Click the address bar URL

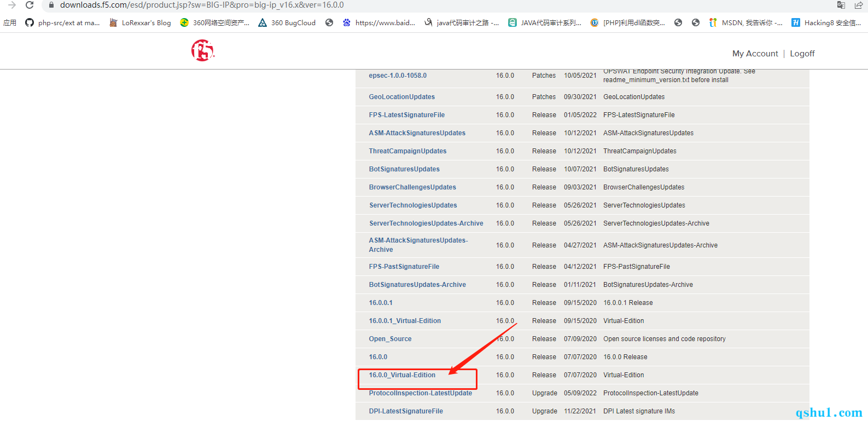[202, 5]
